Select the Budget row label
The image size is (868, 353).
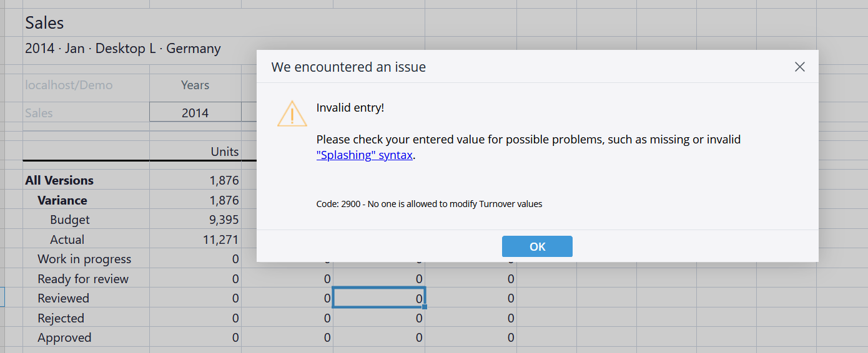point(70,220)
